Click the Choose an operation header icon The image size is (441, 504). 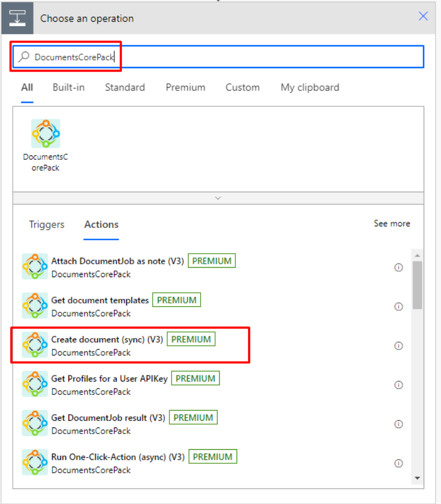pyautogui.click(x=17, y=18)
